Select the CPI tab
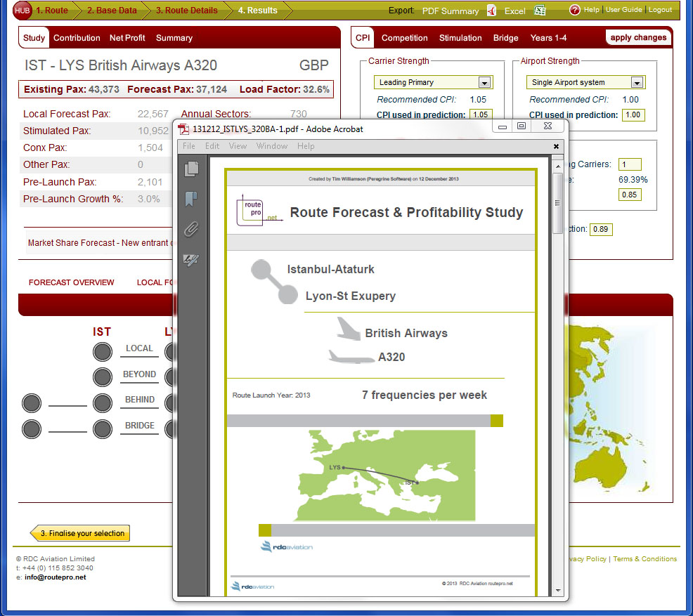 pyautogui.click(x=363, y=38)
